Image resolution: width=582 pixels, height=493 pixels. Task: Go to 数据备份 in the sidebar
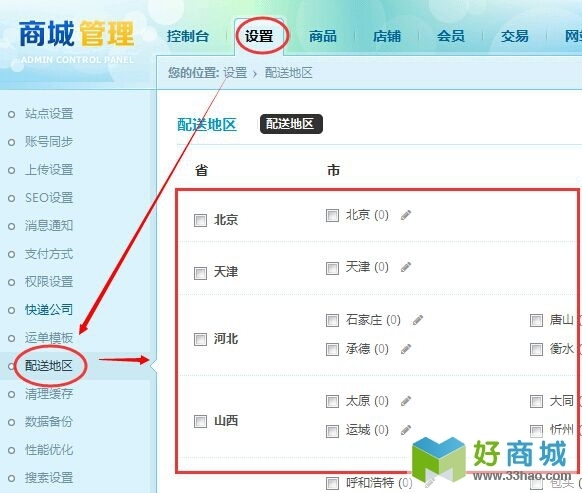click(49, 422)
